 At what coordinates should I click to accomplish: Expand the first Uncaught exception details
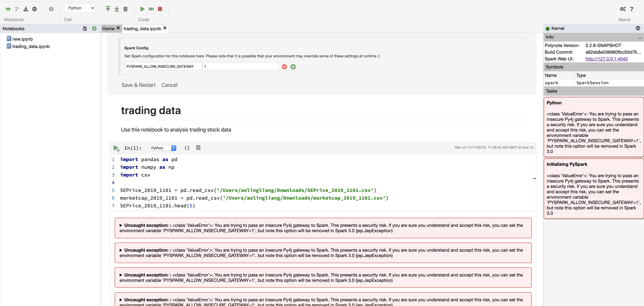pos(121,225)
